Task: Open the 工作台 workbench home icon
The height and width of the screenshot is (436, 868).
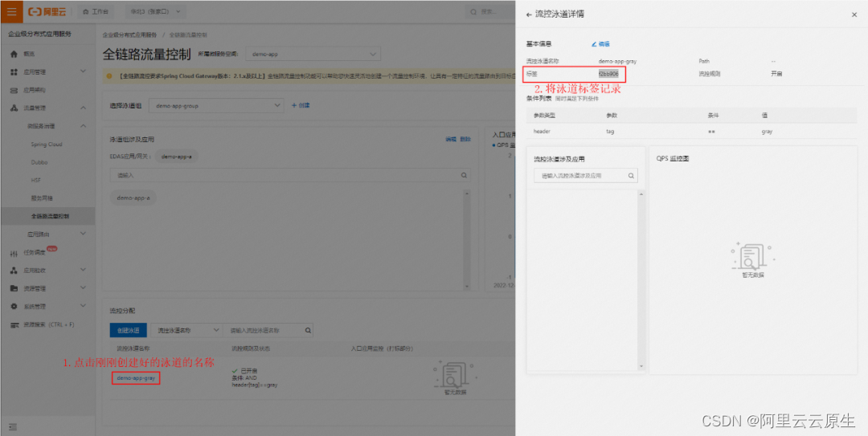Action: coord(86,11)
